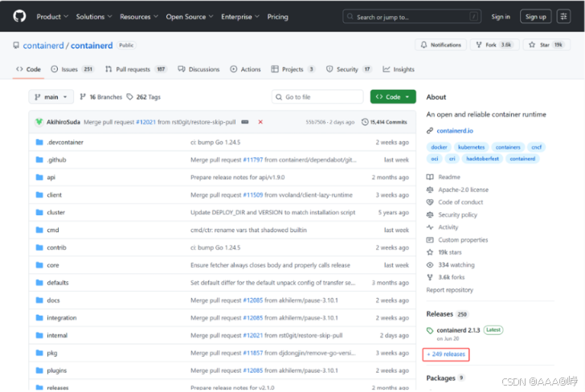Open the internal folder
The image size is (585, 392).
pyautogui.click(x=57, y=335)
